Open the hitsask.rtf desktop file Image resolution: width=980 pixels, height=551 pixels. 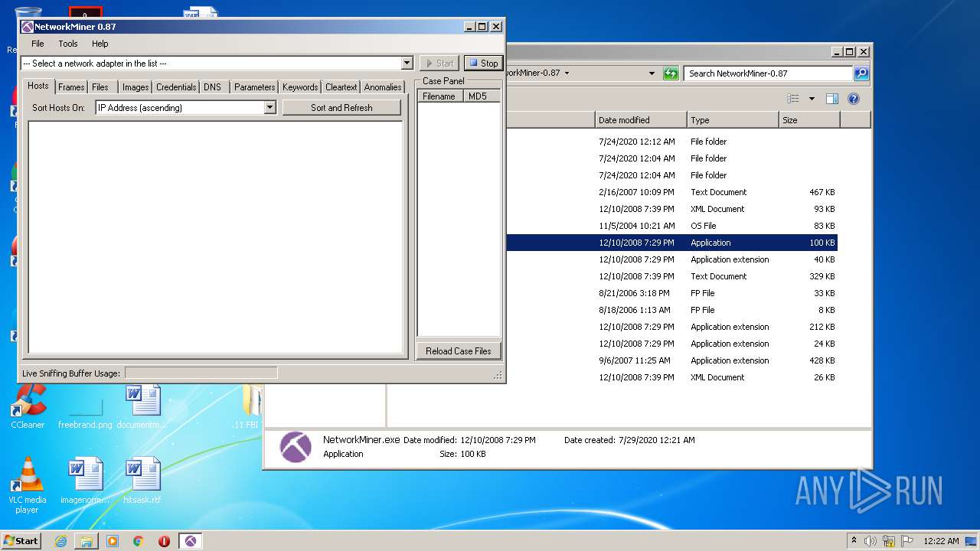pos(142,481)
